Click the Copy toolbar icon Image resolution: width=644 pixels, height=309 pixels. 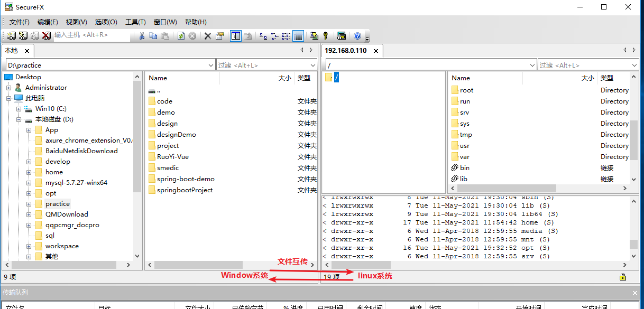(x=153, y=36)
